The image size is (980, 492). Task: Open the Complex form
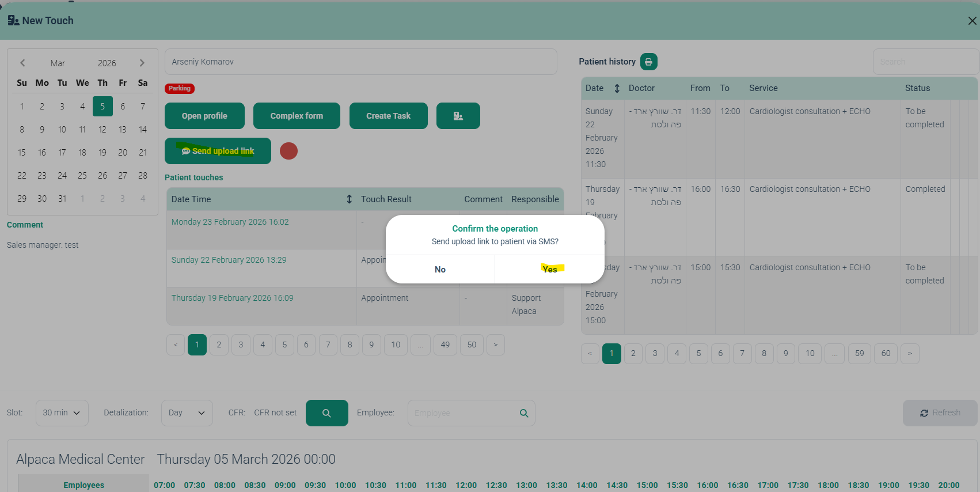click(x=297, y=116)
